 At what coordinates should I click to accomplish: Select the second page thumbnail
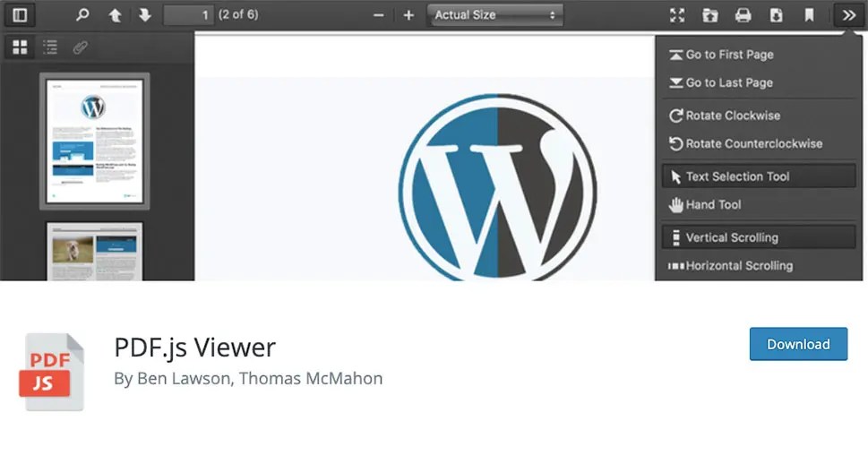[x=95, y=252]
